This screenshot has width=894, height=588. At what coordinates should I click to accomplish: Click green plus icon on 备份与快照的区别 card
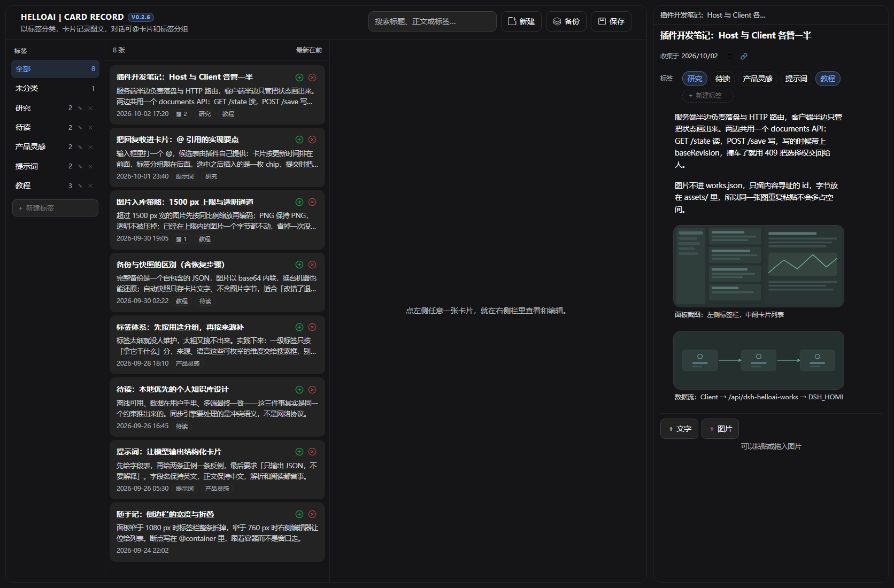pyautogui.click(x=299, y=265)
